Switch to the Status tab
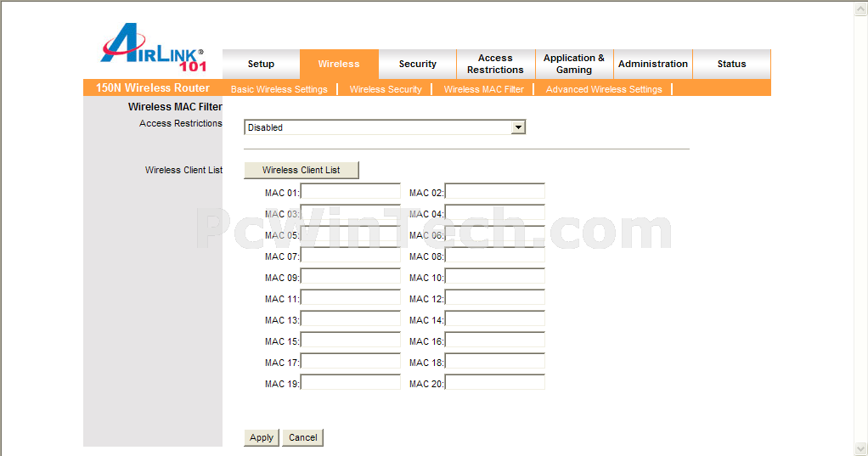The width and height of the screenshot is (868, 456). (731, 65)
